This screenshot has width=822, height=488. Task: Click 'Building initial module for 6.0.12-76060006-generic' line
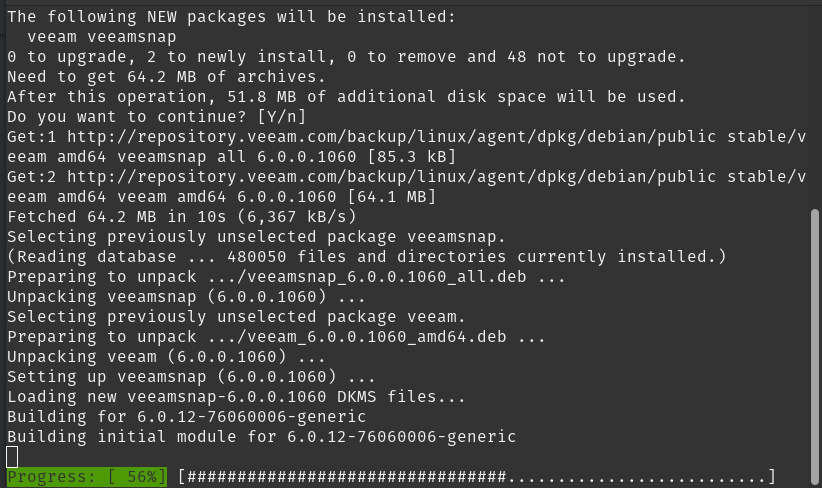coord(262,437)
